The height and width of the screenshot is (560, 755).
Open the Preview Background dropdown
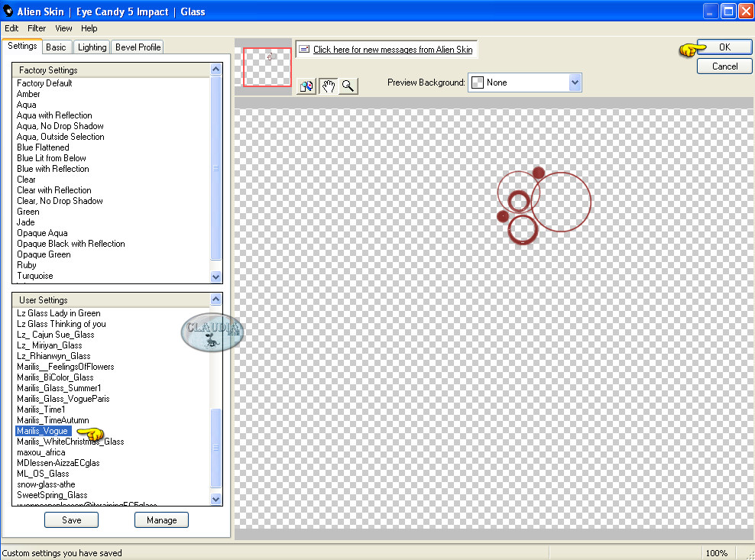coord(525,83)
